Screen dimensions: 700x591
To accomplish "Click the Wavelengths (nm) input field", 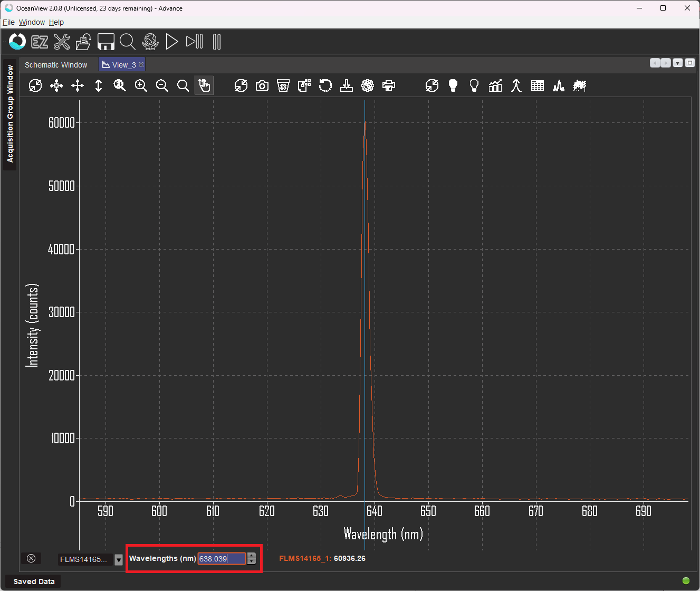I will click(222, 559).
